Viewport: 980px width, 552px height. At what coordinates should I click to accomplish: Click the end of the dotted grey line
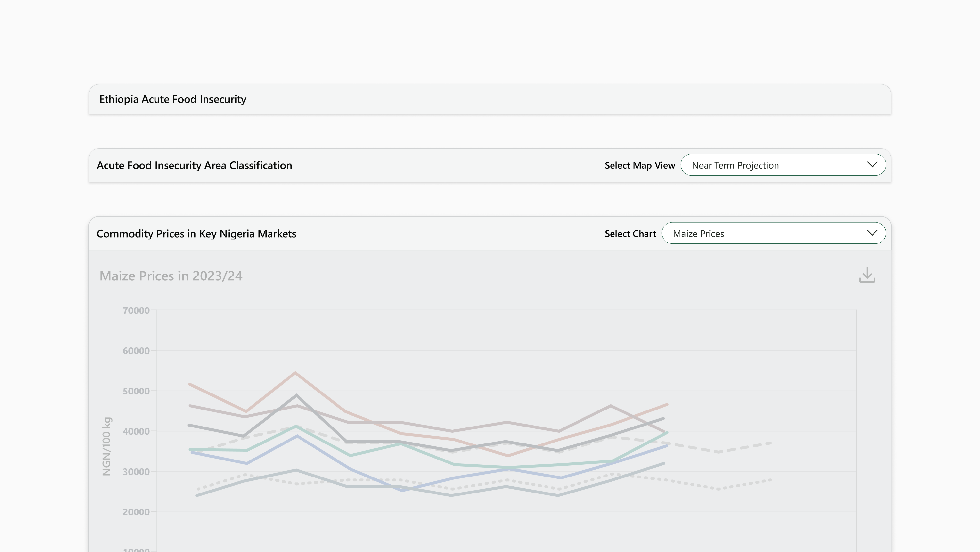tap(770, 480)
